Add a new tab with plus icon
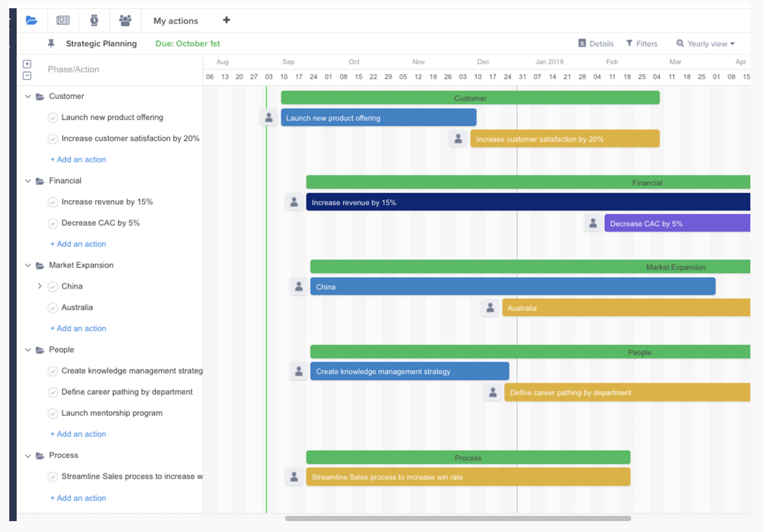The image size is (764, 532). coord(227,20)
